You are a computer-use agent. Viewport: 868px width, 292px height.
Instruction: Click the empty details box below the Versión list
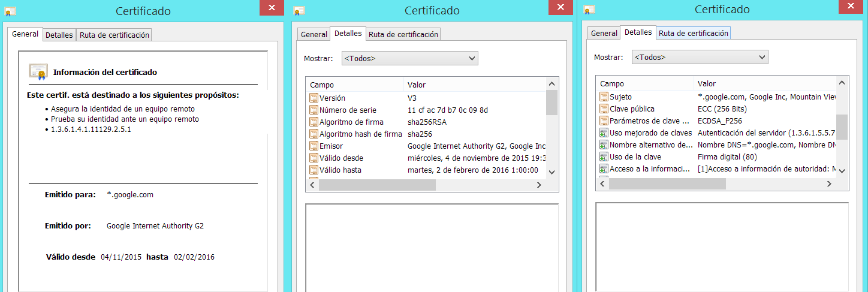432,247
